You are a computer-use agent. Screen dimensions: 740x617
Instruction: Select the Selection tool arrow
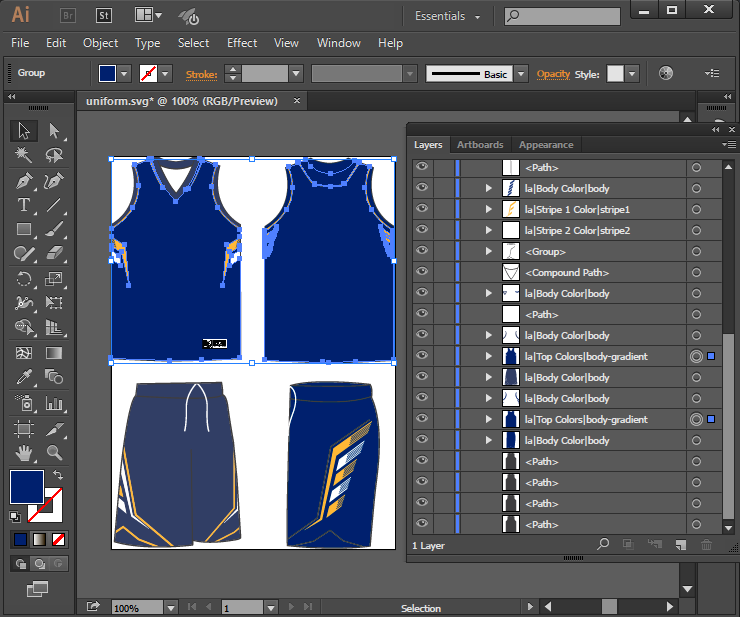[x=24, y=131]
